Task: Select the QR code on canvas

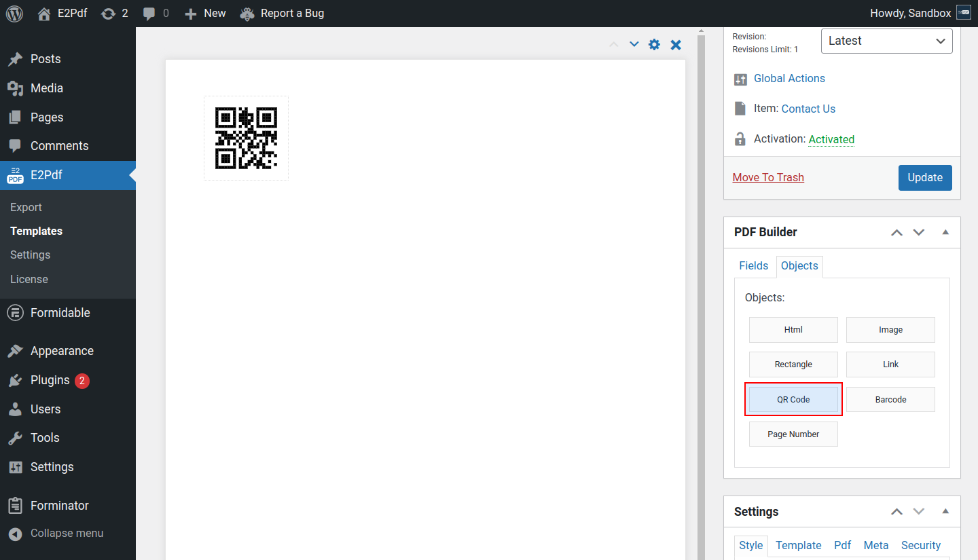Action: coord(246,138)
